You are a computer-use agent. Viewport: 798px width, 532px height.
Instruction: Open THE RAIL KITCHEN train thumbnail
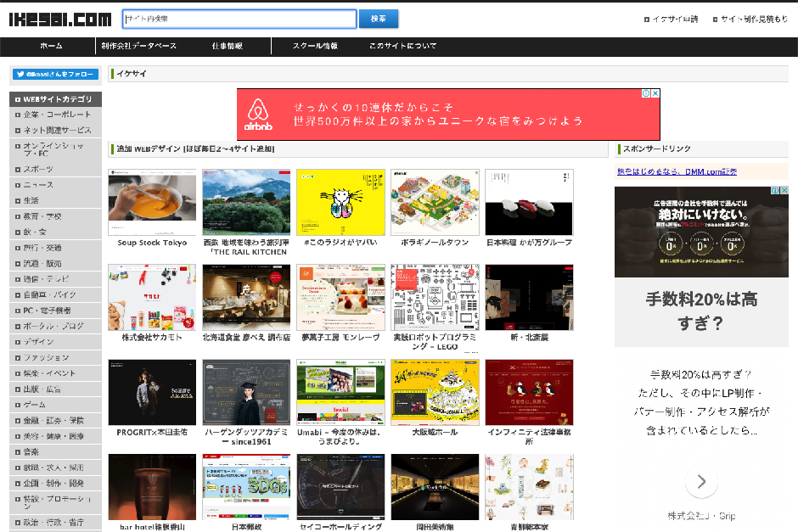pos(246,202)
